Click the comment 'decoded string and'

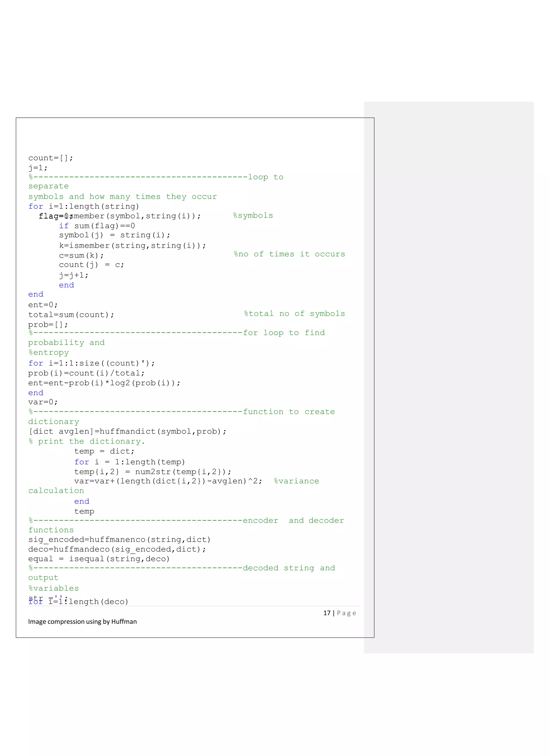tap(289, 568)
